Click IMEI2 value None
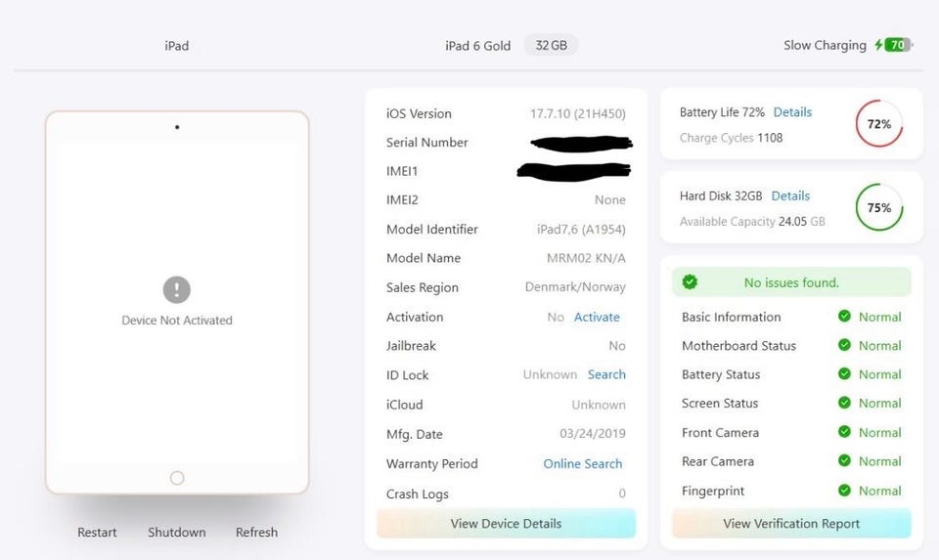The image size is (939, 560). point(609,199)
